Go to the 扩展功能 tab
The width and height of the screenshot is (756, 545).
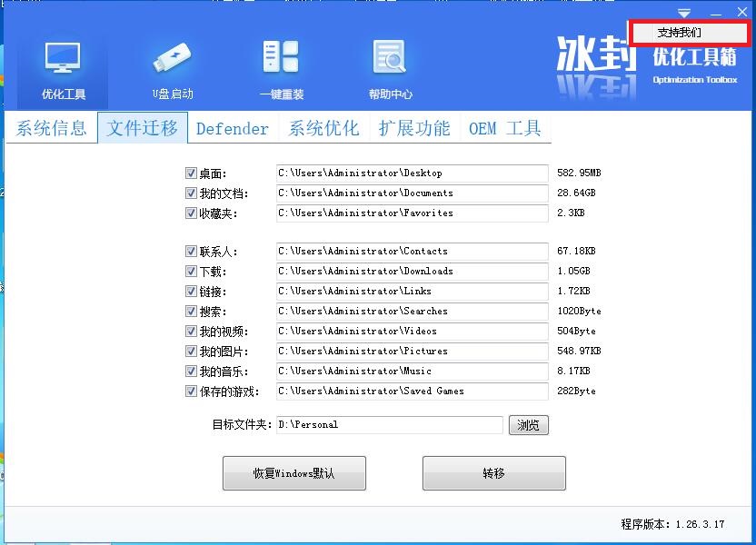[414, 128]
